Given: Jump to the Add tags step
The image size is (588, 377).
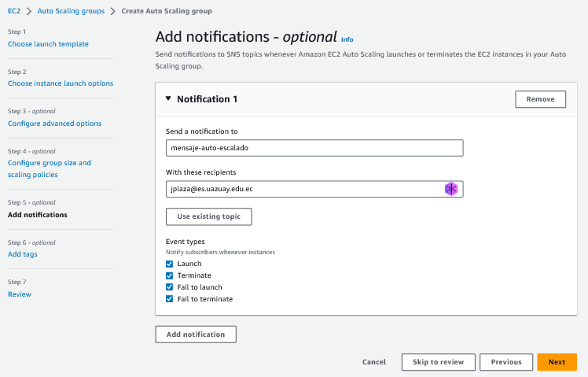Looking at the screenshot, I should click(22, 254).
